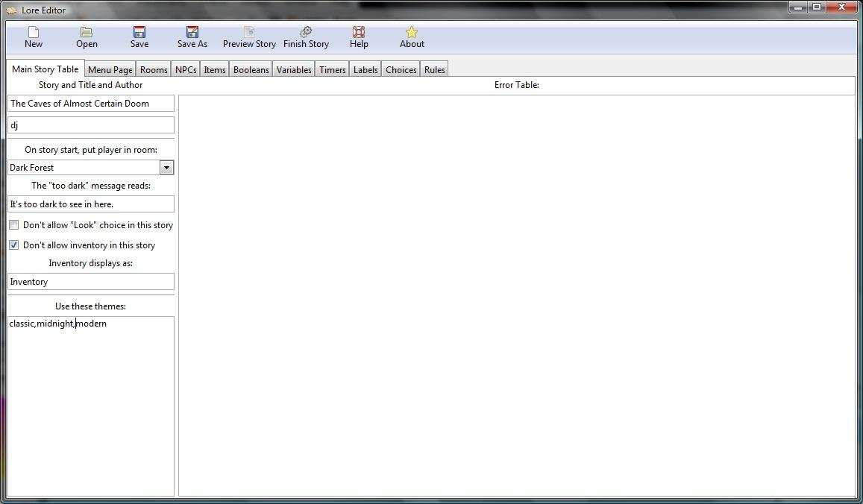
Task: Select the NPCs tab
Action: click(185, 69)
